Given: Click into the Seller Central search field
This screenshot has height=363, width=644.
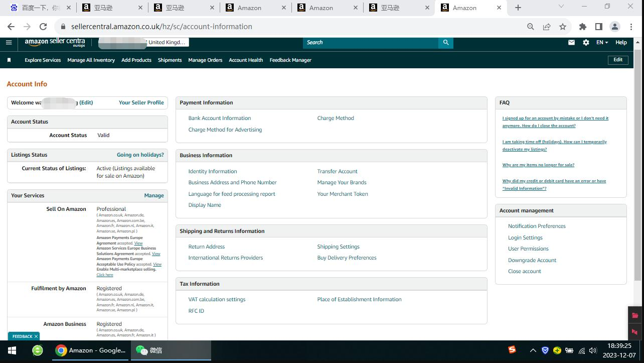Looking at the screenshot, I should (x=370, y=43).
